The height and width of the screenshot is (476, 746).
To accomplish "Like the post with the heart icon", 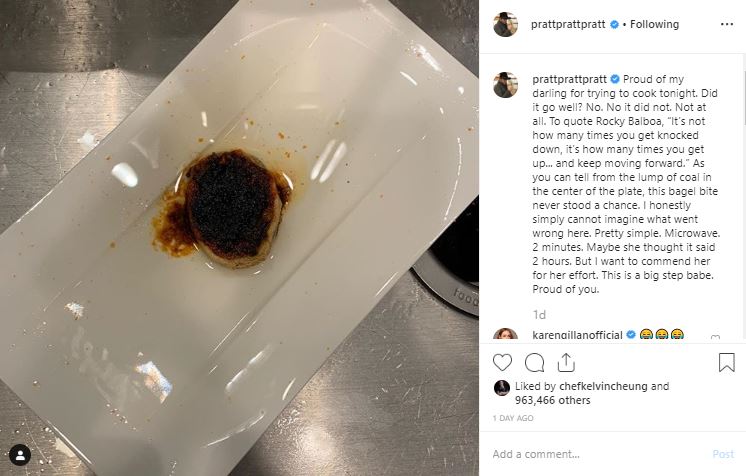I will point(502,363).
